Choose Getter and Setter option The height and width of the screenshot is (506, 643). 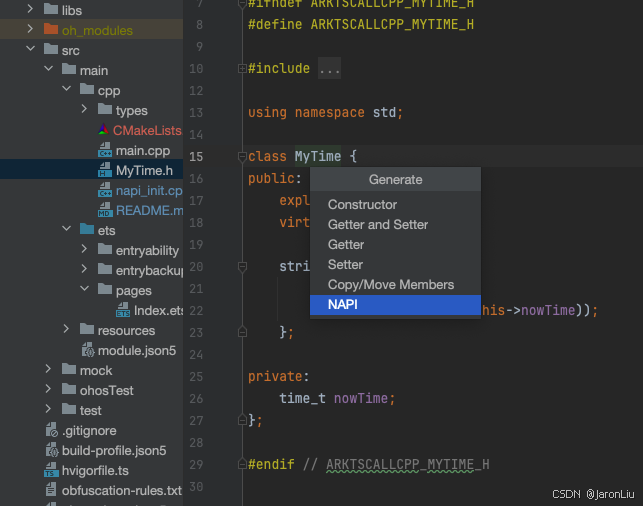[x=395, y=225]
